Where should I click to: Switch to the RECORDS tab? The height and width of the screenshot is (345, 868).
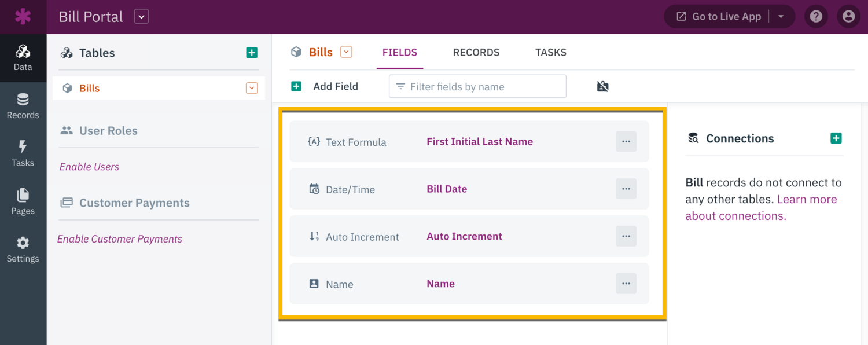coord(476,52)
